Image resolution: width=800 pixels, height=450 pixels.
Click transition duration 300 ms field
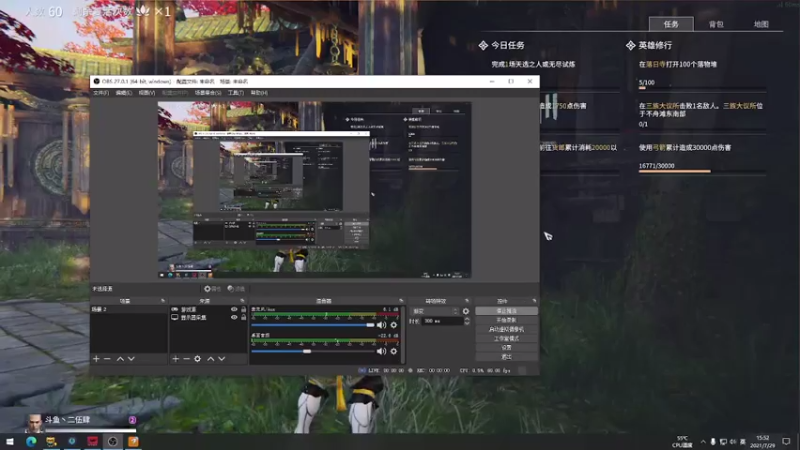pos(442,321)
